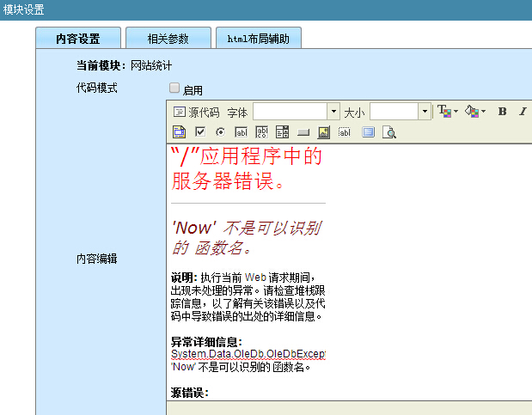Insert a checkbox form field
Screen dimensions: 532x415
point(200,132)
